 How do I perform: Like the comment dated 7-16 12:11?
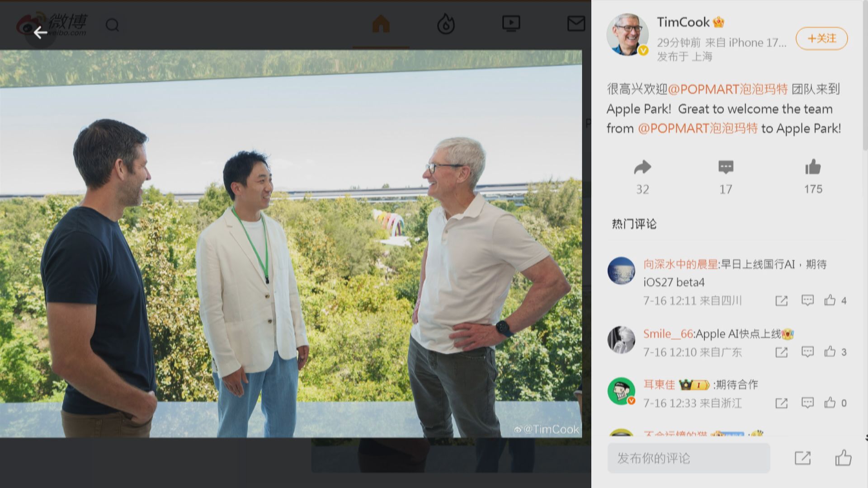tap(830, 300)
